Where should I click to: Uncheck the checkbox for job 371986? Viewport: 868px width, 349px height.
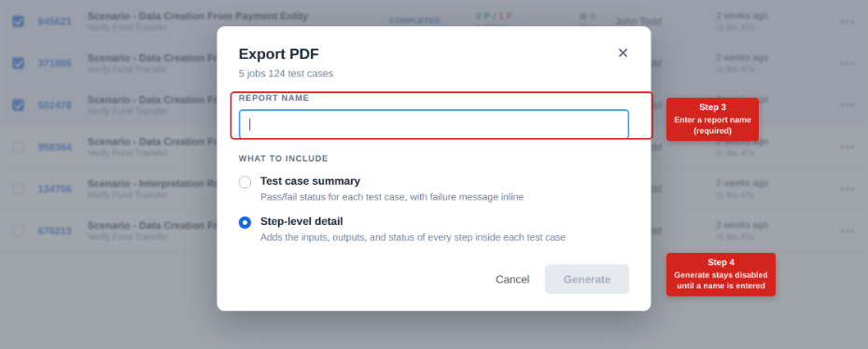[x=19, y=63]
